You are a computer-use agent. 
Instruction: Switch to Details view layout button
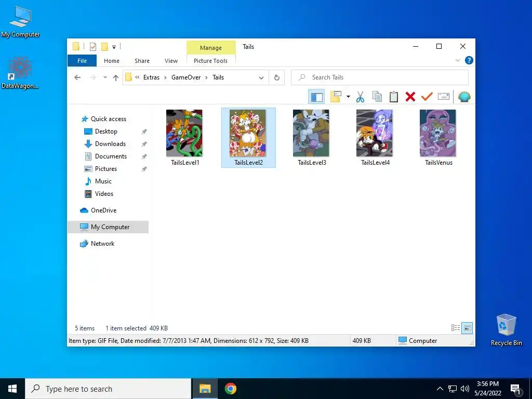click(455, 328)
